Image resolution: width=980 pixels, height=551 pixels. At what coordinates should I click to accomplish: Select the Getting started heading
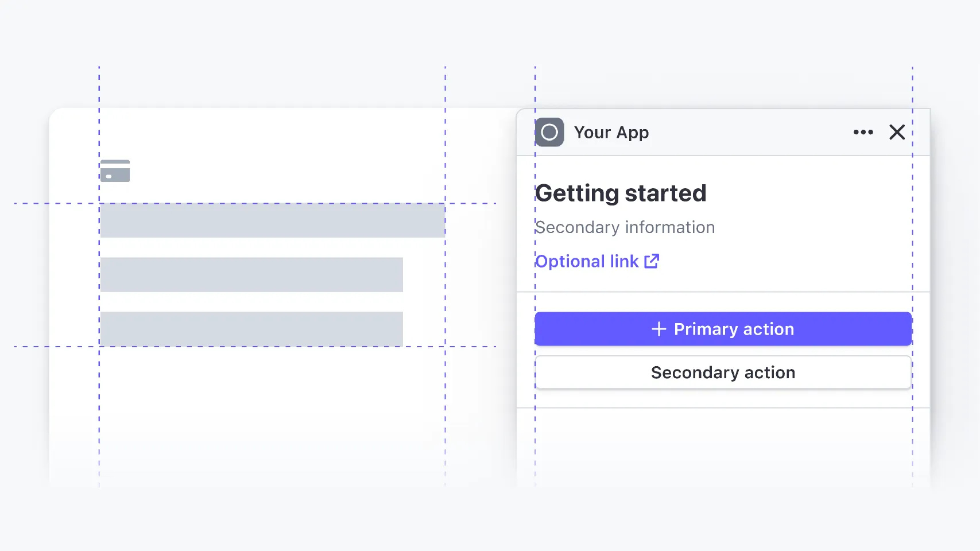tap(621, 193)
